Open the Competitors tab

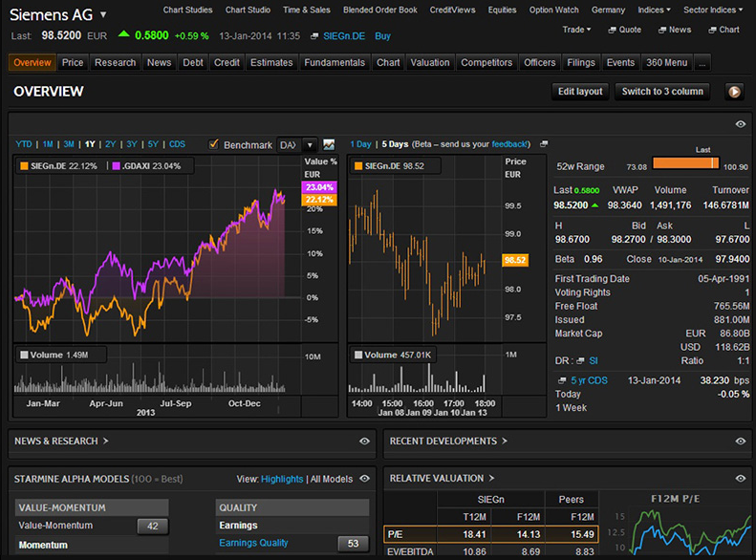click(486, 63)
